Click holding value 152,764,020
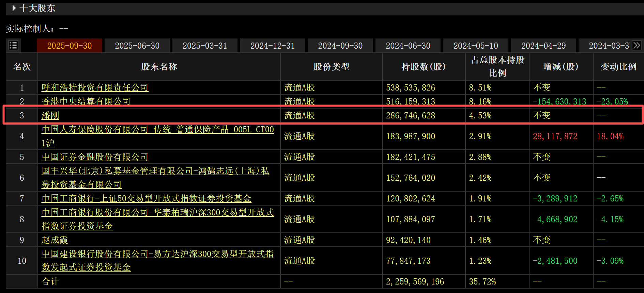 pyautogui.click(x=411, y=178)
